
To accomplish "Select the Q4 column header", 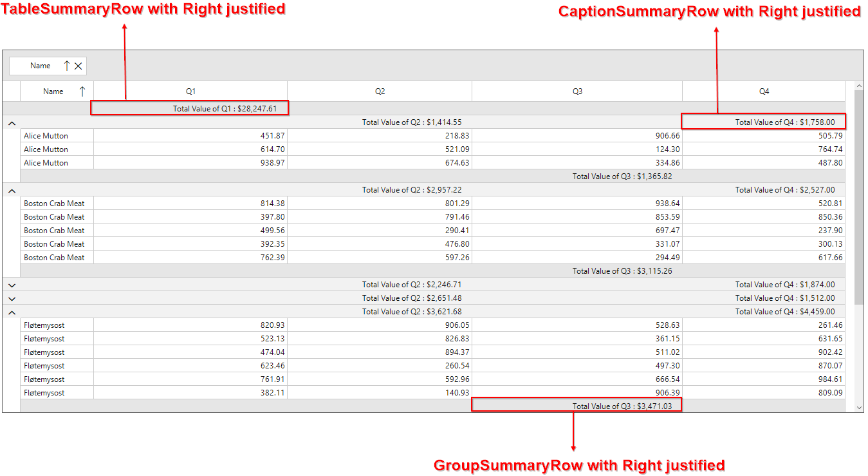I will coord(764,91).
